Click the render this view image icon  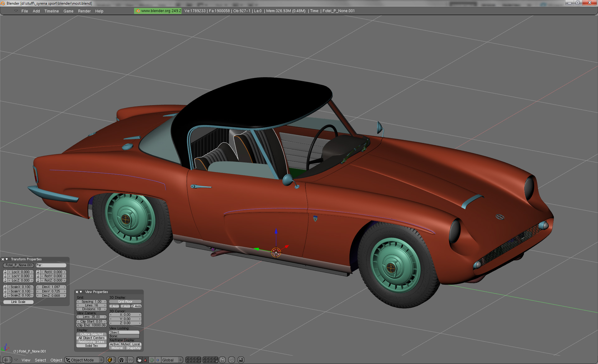(x=241, y=360)
